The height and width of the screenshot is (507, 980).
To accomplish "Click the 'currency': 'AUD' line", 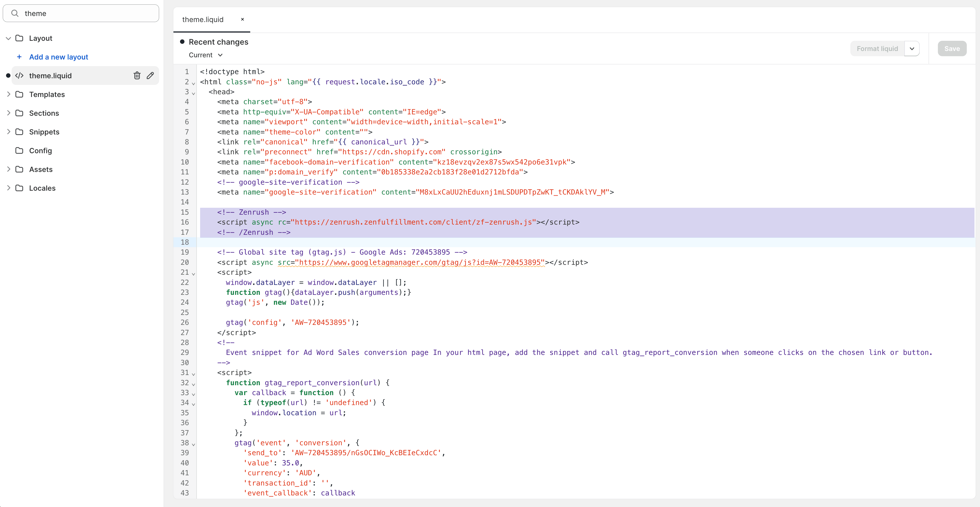I will (x=282, y=473).
